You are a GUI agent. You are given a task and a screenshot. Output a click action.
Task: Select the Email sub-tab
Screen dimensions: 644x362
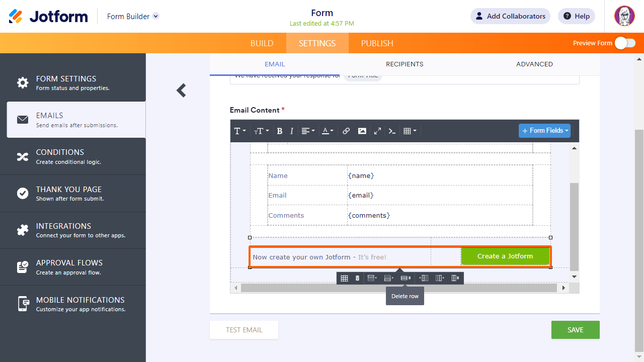coord(275,64)
